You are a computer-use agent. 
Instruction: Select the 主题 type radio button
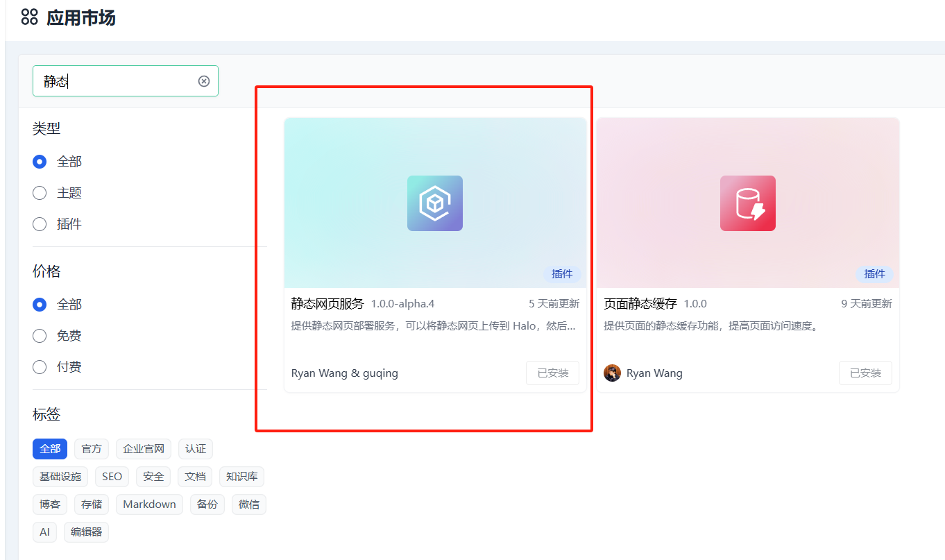coord(40,193)
